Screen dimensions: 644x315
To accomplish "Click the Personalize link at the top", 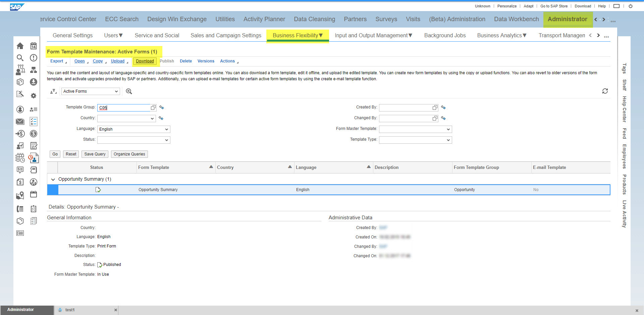I will coord(507,6).
